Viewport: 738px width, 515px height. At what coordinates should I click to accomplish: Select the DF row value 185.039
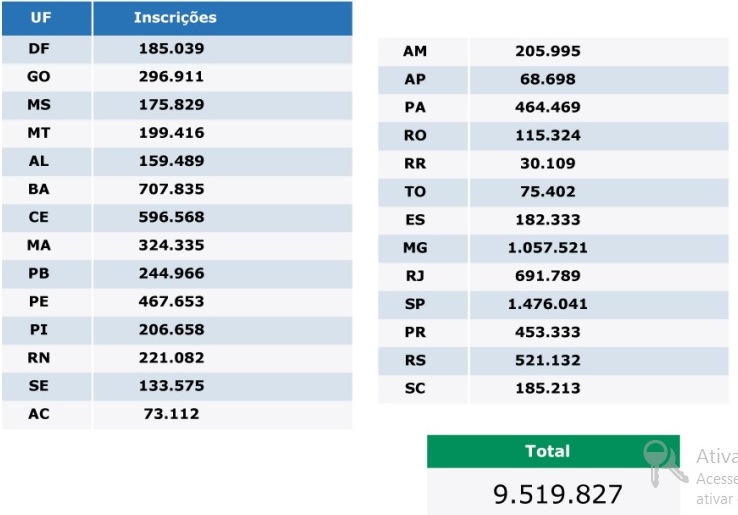tap(172, 48)
